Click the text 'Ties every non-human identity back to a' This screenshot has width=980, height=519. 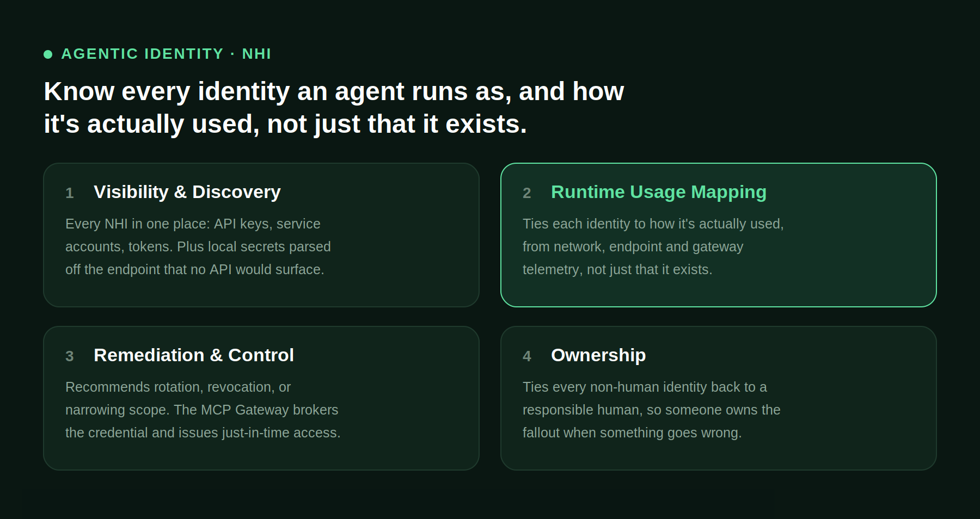645,387
